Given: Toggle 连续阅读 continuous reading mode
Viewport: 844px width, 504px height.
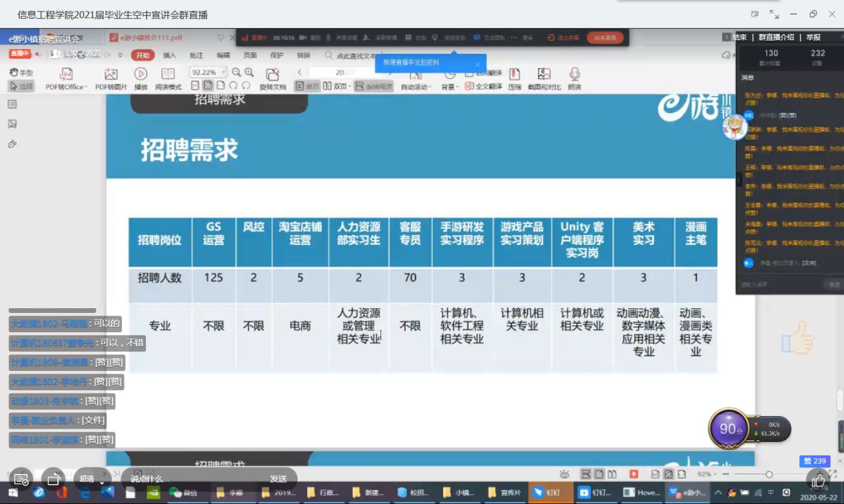Looking at the screenshot, I should coord(373,86).
